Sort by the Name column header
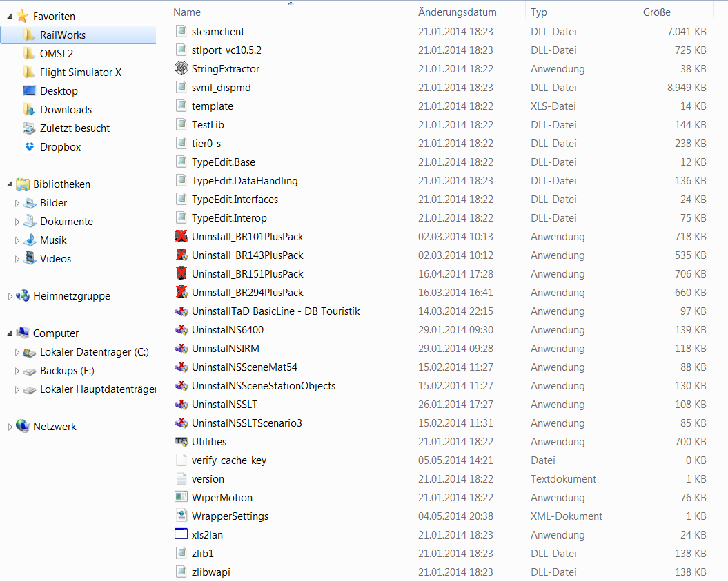 point(187,12)
